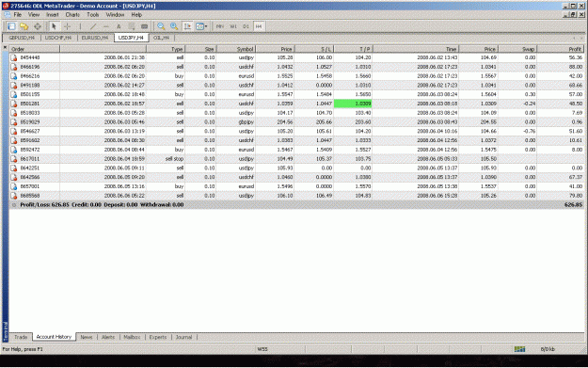This screenshot has width=588, height=368.
Task: Switch to the H4 timeframe button
Action: (x=259, y=26)
